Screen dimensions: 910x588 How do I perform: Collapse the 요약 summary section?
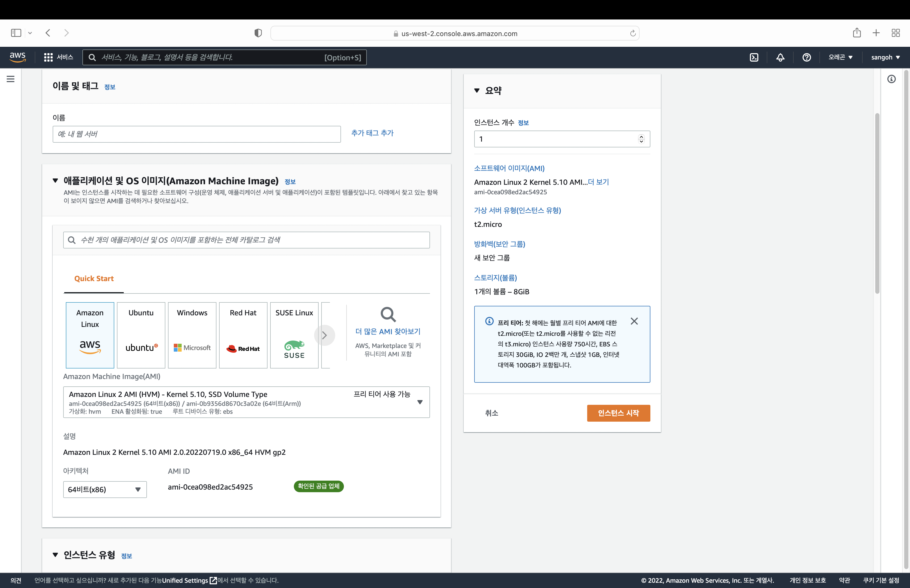pos(477,91)
